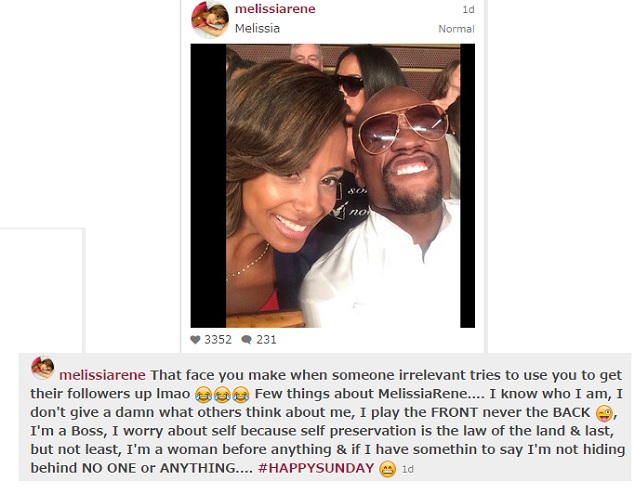Click the heart like icon
635x494 pixels.
click(x=195, y=340)
